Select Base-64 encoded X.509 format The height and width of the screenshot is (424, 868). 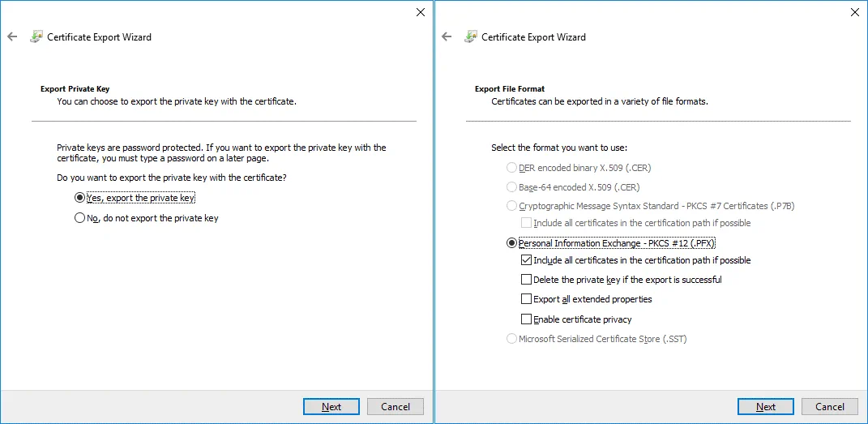pos(511,187)
